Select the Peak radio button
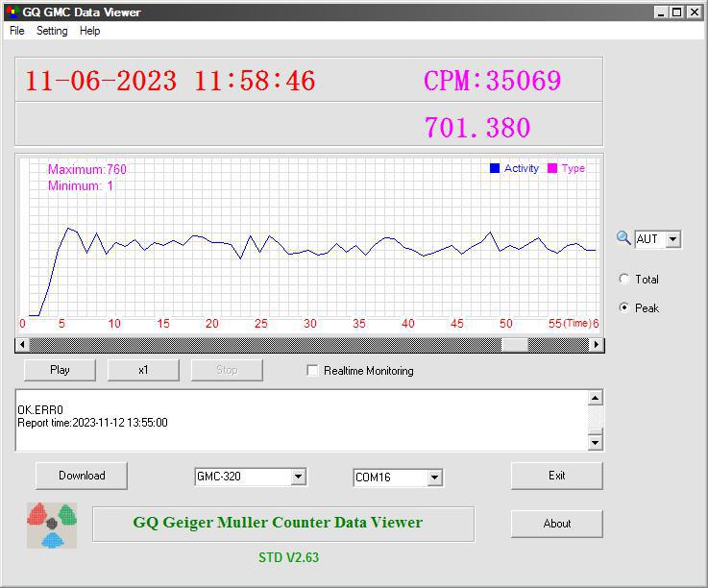Viewport: 708px width, 588px height. 624,307
